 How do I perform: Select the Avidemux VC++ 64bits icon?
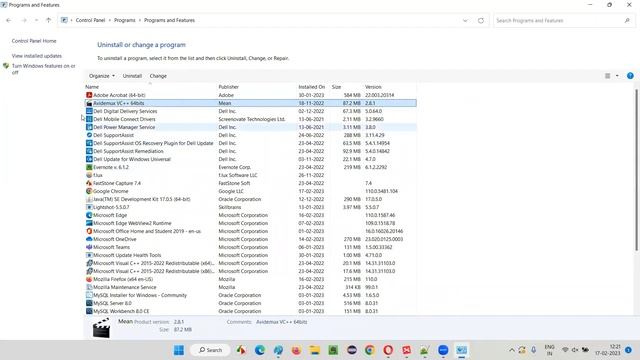(x=89, y=103)
